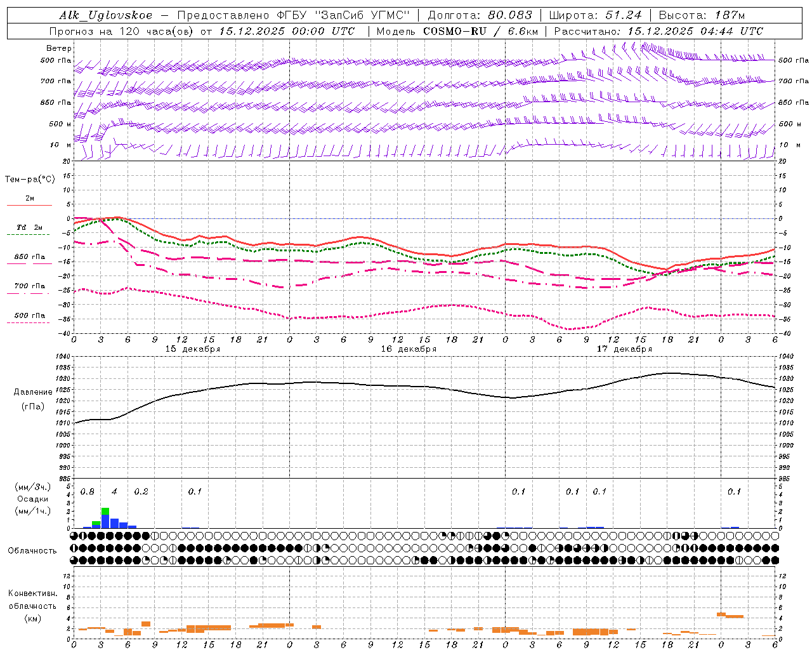Screen dimensions: 812x650
Task: Click the left '850 гПа' wind level label
Action: [56, 102]
